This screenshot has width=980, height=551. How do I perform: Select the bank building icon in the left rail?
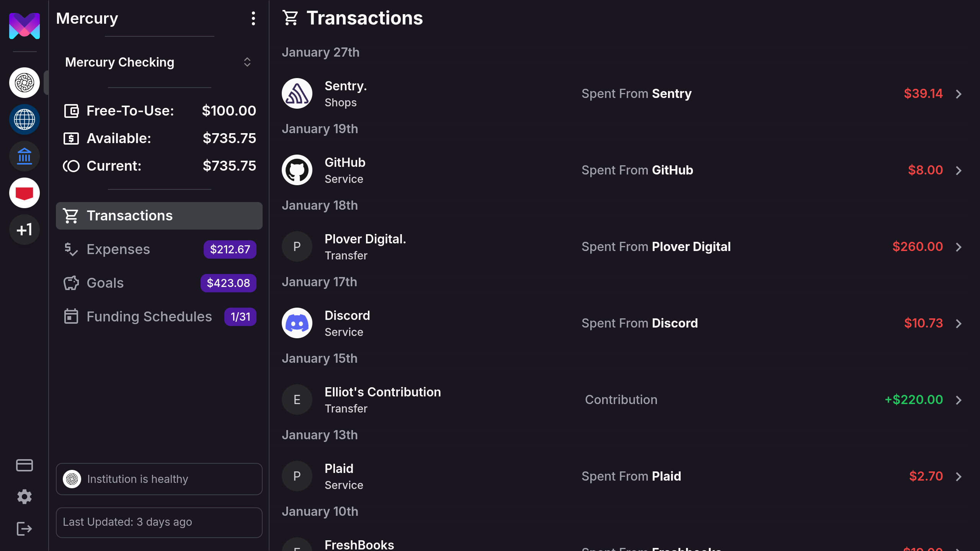pos(24,156)
